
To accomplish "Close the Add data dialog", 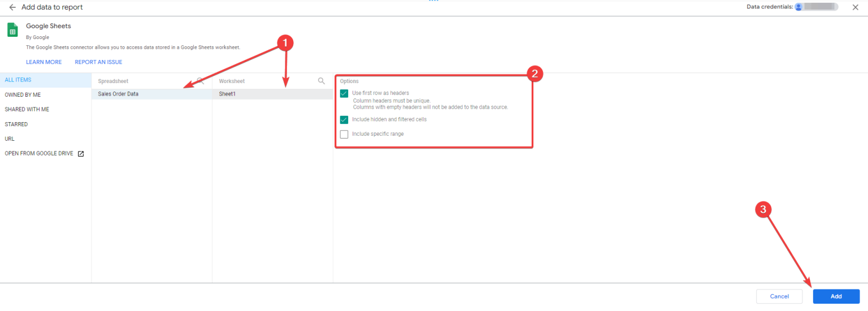I will tap(855, 7).
